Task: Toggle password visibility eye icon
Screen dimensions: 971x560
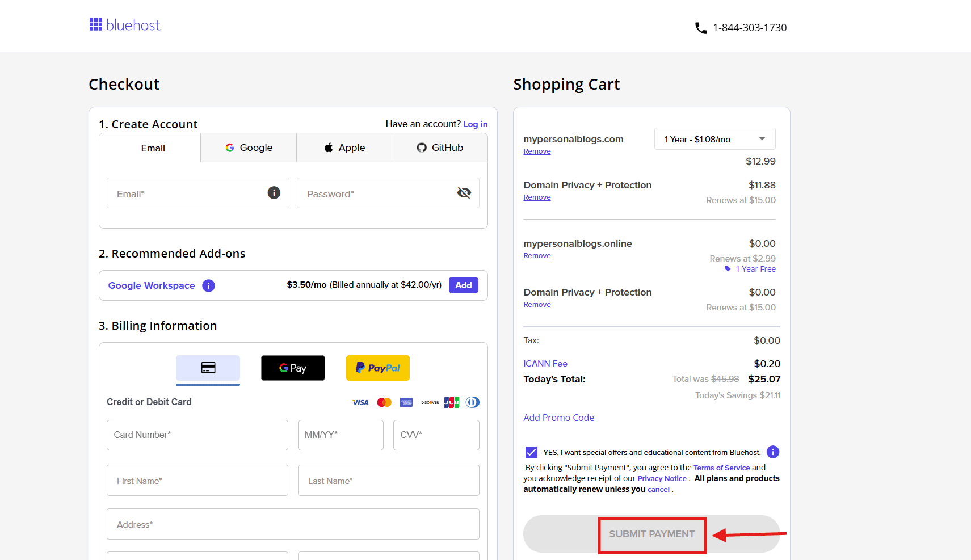Action: coord(464,193)
